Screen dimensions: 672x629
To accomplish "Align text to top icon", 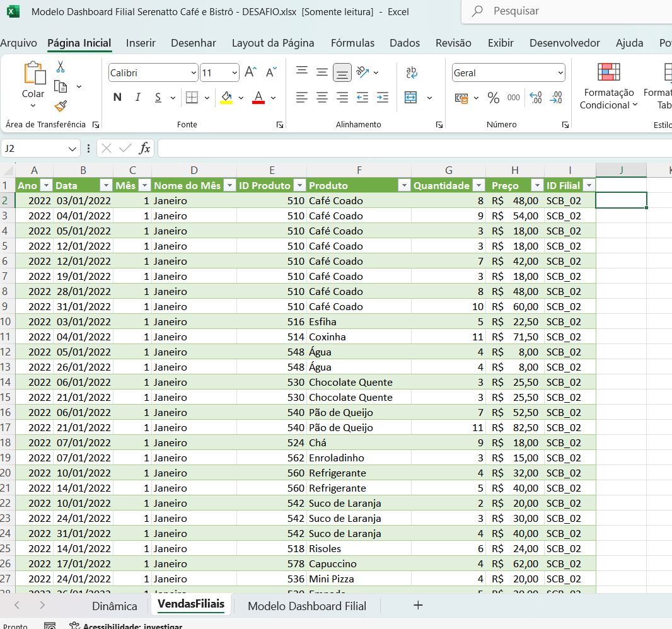I will click(302, 72).
